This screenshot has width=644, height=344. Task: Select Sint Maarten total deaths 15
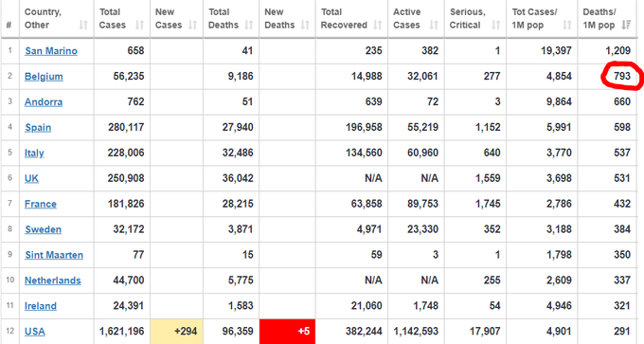click(x=247, y=254)
